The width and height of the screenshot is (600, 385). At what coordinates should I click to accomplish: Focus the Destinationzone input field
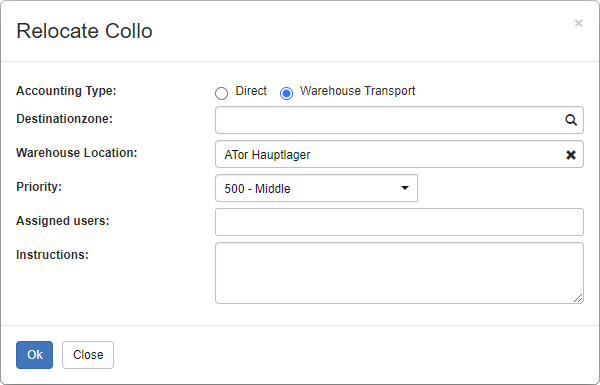[x=399, y=120]
